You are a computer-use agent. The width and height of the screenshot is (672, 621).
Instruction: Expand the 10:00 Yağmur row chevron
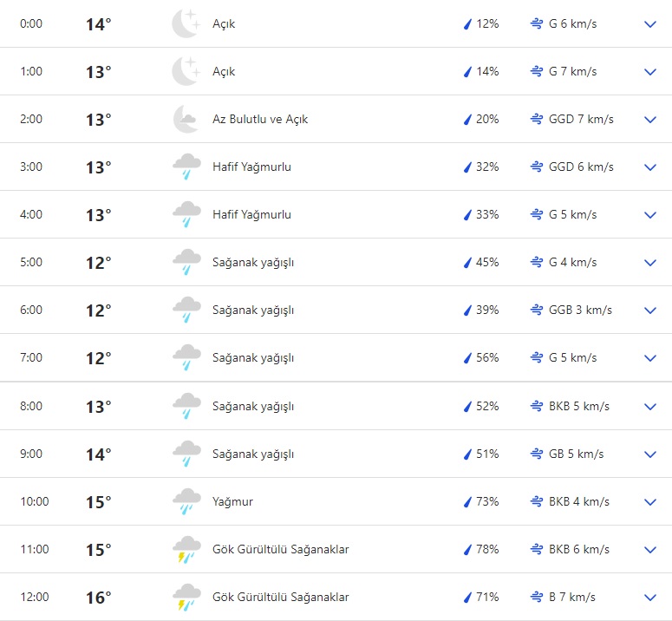pos(650,501)
